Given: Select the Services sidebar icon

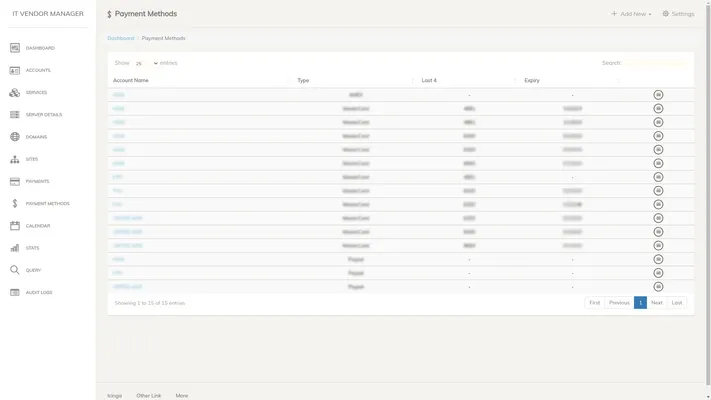Looking at the screenshot, I should point(15,92).
